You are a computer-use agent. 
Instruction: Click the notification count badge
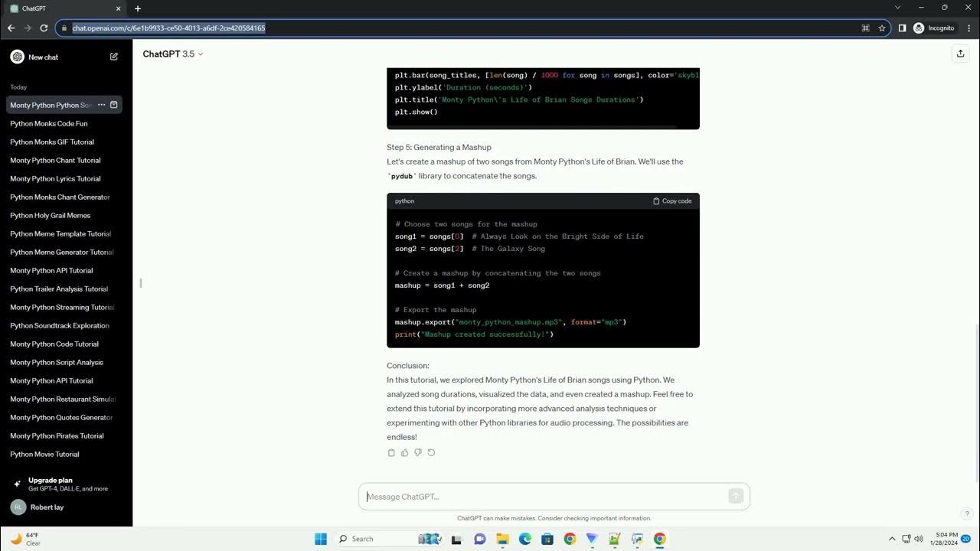click(966, 539)
